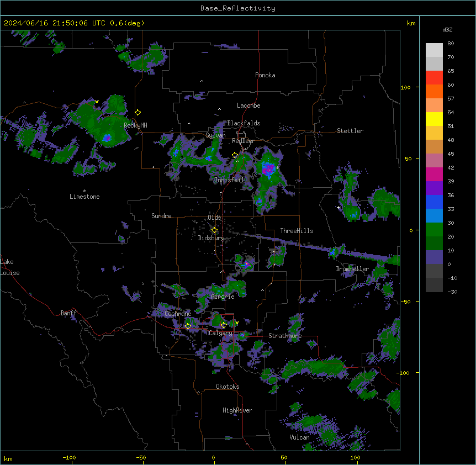
Task: Click the Banff town label
Action: click(68, 313)
